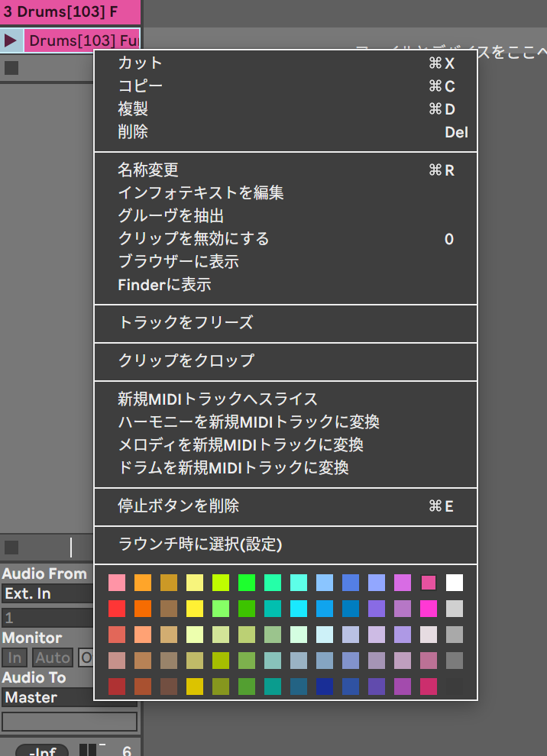Choose 停止ボタンを削除 from the menu
Image resolution: width=547 pixels, height=756 pixels.
[x=179, y=506]
